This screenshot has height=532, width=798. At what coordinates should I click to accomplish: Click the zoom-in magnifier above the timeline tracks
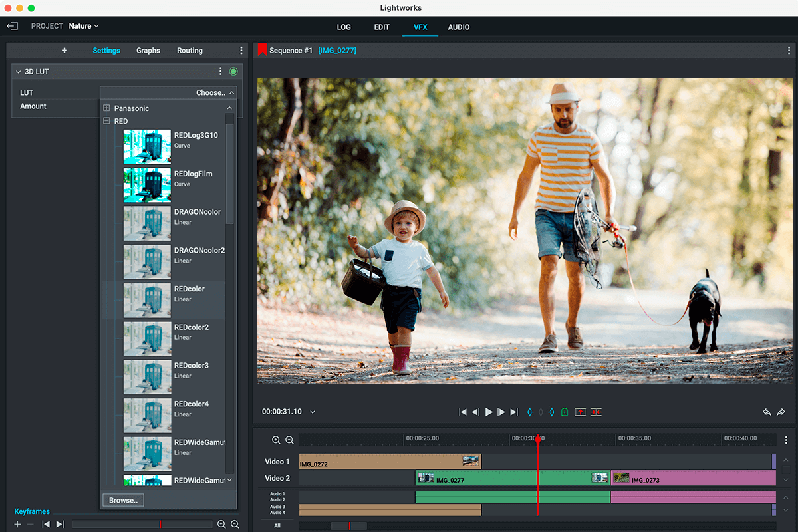click(276, 440)
